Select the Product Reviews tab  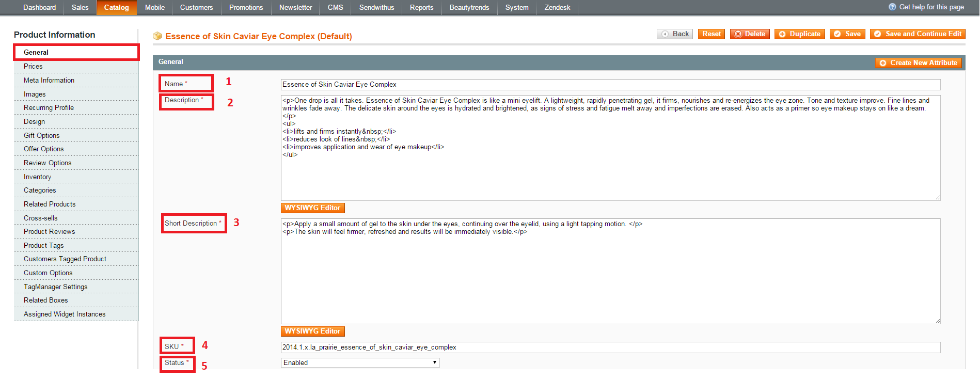click(x=76, y=231)
